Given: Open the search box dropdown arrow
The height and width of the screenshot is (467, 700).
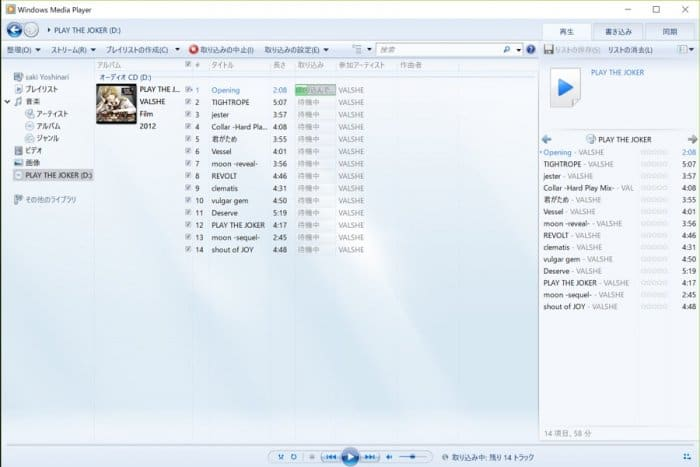Looking at the screenshot, I should (x=518, y=50).
